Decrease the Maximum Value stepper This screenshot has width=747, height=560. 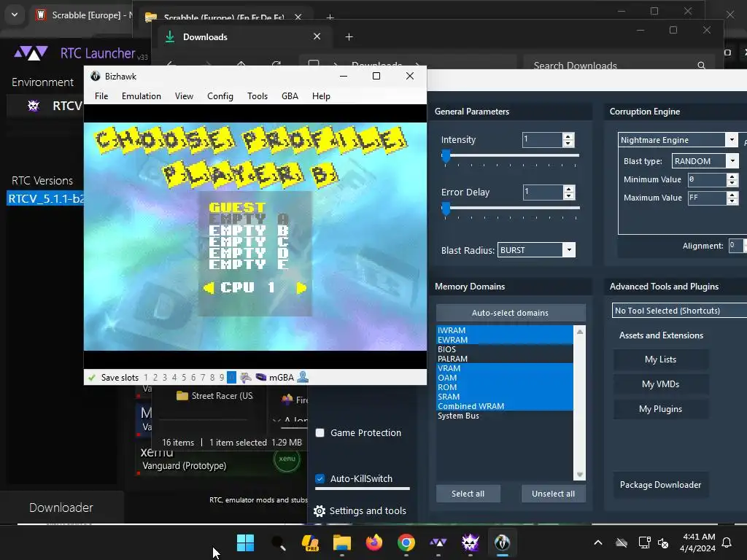[x=732, y=201]
